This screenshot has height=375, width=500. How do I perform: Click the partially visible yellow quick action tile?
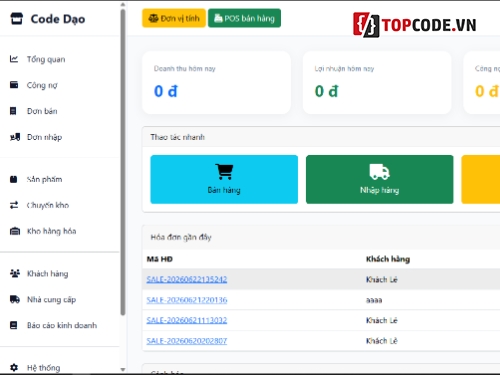pyautogui.click(x=481, y=179)
